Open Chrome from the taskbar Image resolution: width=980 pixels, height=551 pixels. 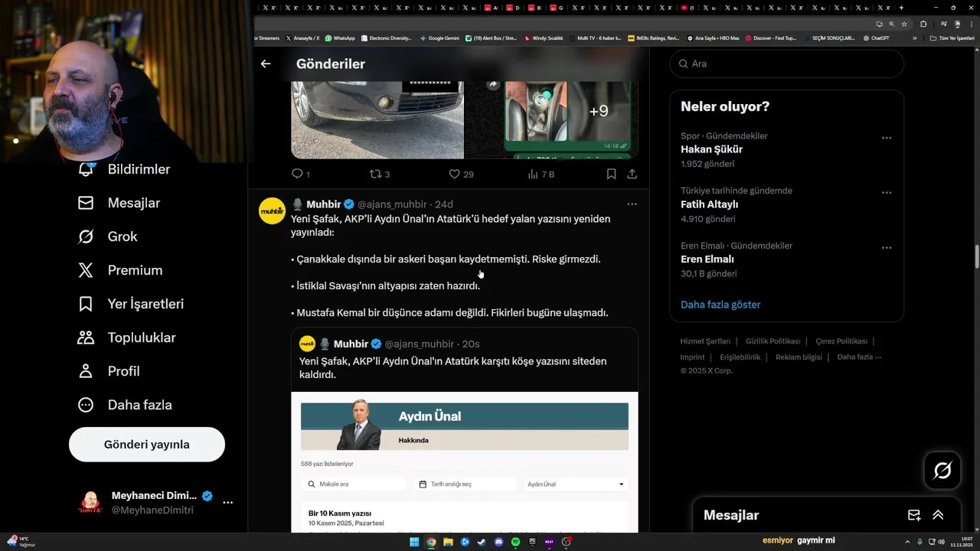pos(431,542)
